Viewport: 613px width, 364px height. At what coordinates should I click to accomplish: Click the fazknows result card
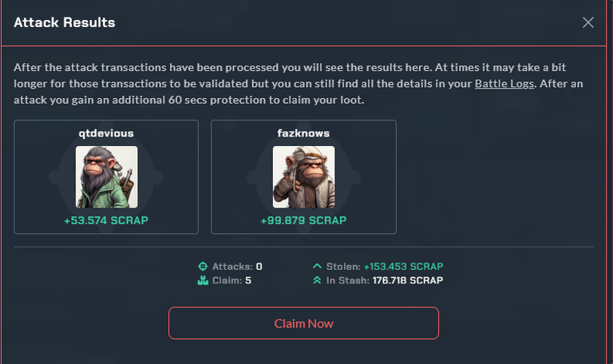pyautogui.click(x=304, y=177)
